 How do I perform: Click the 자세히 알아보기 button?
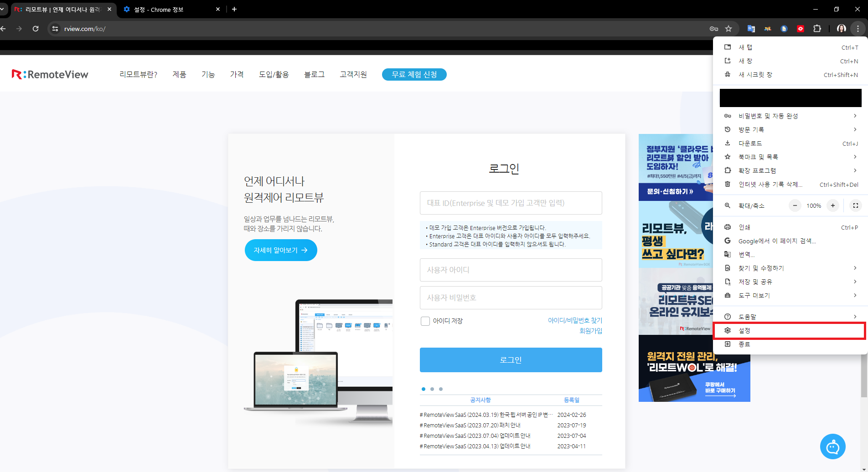[281, 250]
